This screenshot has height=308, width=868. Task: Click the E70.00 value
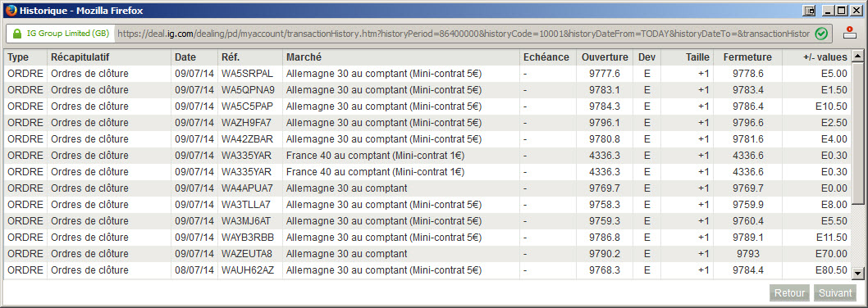[831, 254]
